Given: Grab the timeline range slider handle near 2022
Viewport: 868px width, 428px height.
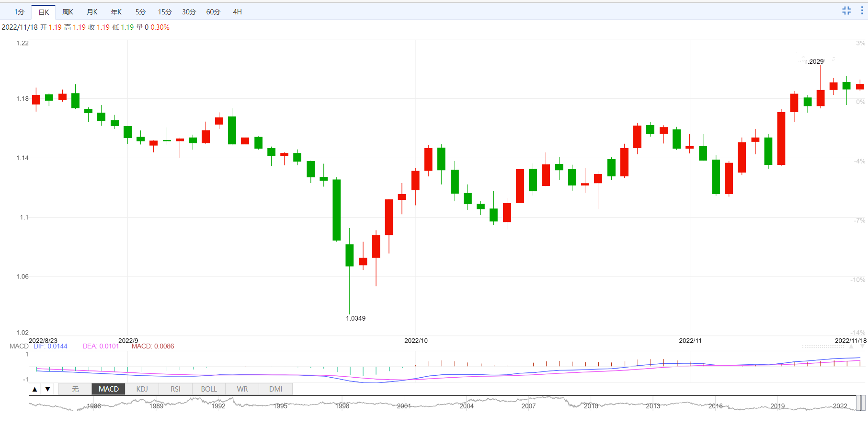Looking at the screenshot, I should click(x=860, y=404).
